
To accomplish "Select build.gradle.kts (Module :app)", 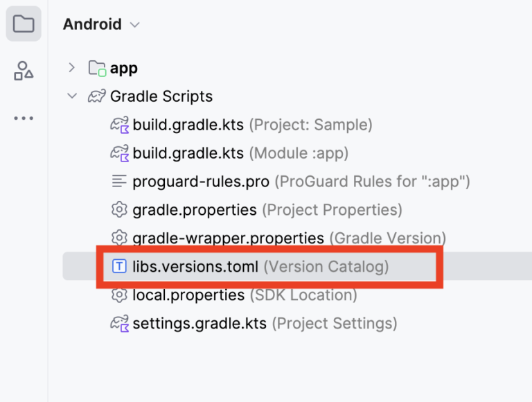I will [188, 153].
